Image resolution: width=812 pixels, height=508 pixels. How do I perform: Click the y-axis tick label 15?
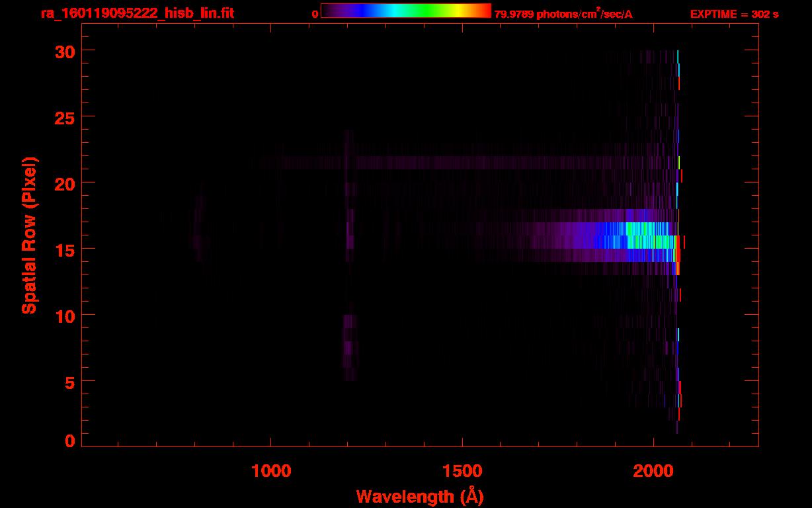pyautogui.click(x=65, y=249)
